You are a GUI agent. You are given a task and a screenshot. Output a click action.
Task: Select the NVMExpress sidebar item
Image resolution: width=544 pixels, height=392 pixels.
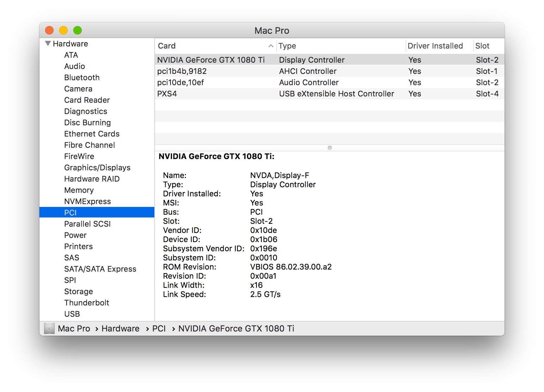pos(87,201)
